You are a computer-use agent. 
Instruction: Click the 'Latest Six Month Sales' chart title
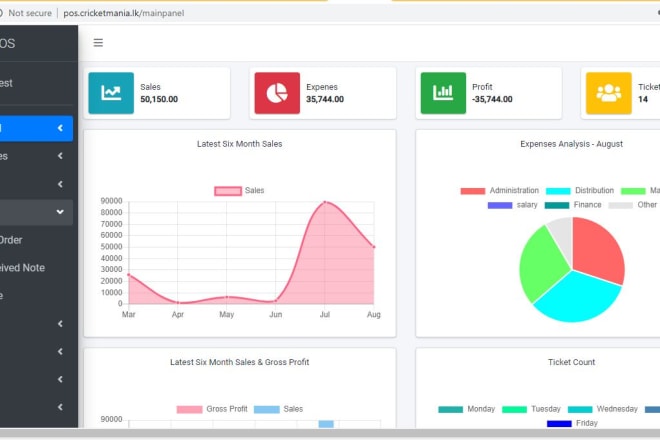[240, 144]
